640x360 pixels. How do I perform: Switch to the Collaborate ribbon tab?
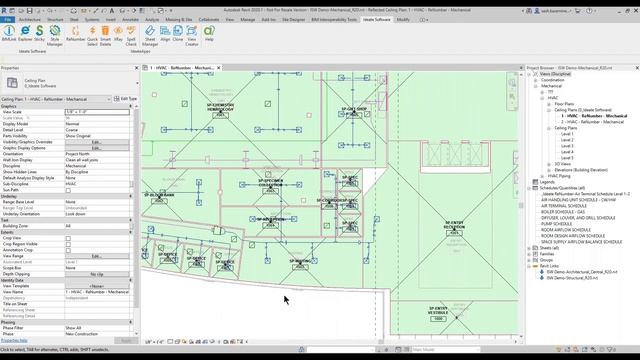(209, 20)
